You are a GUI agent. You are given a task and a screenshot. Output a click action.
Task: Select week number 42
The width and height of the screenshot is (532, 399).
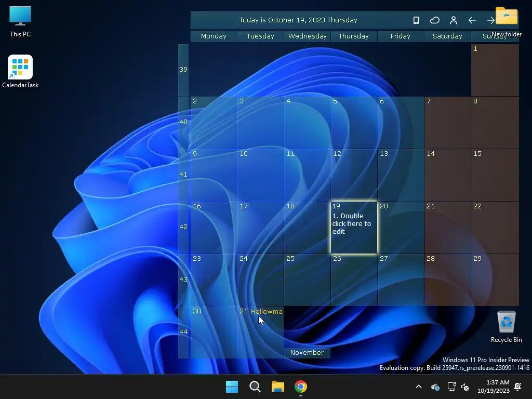coord(183,227)
